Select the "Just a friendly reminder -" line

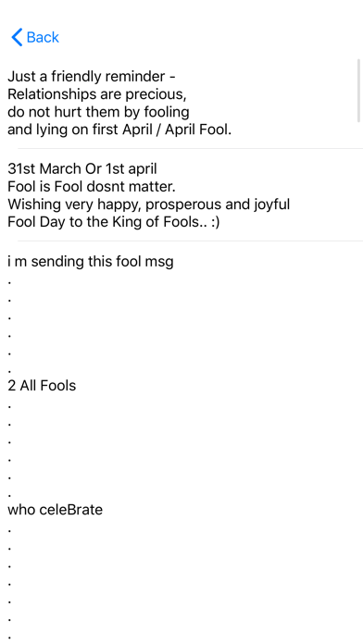coord(92,77)
